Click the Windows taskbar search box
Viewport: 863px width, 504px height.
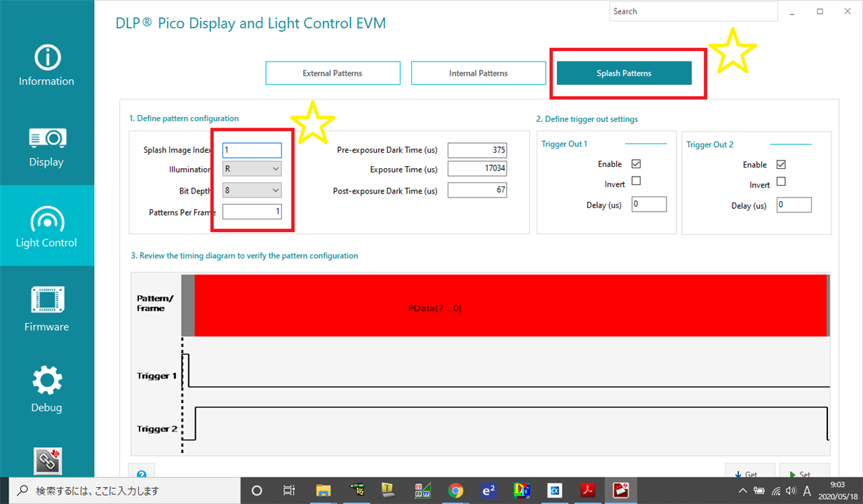pos(124,491)
